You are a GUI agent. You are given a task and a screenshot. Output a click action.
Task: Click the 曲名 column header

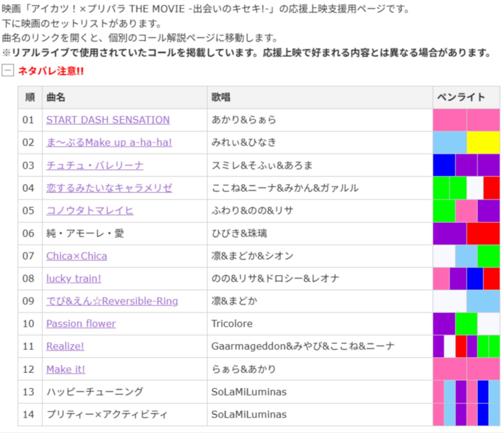[56, 97]
